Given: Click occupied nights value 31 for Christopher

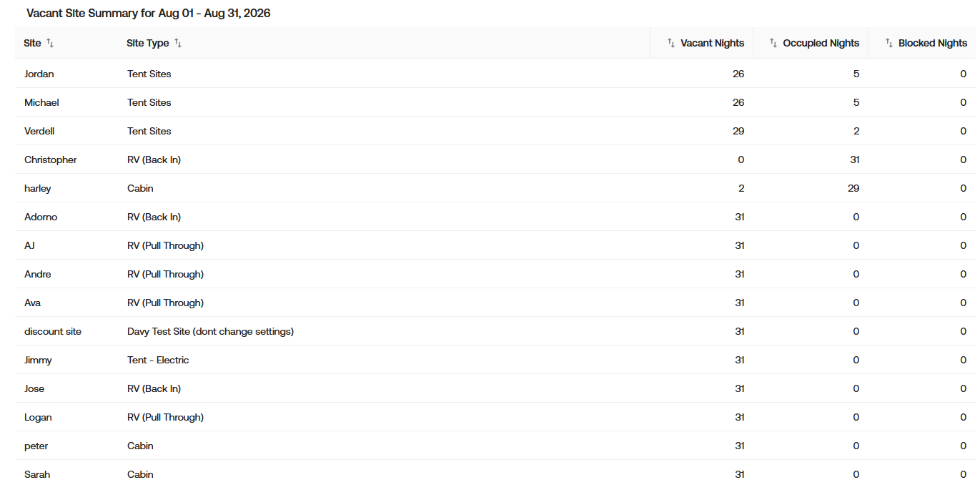Looking at the screenshot, I should 854,160.
